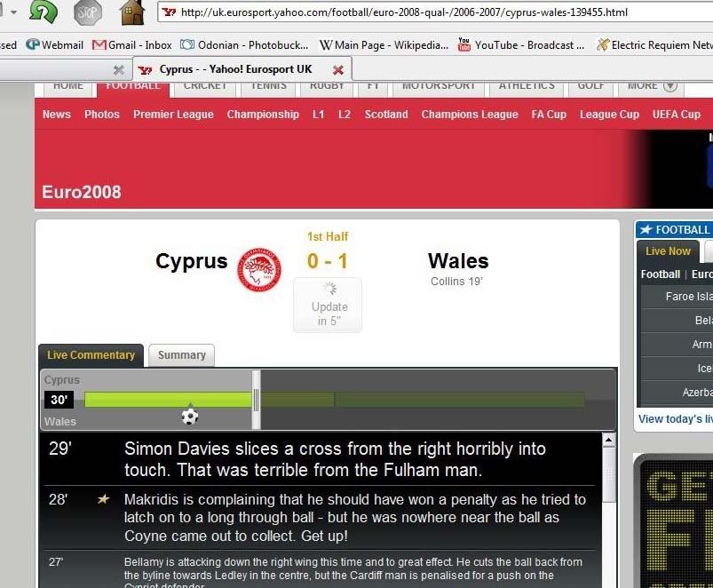This screenshot has height=588, width=713.
Task: Click the Gmail envelope bookmark icon
Action: 99,44
